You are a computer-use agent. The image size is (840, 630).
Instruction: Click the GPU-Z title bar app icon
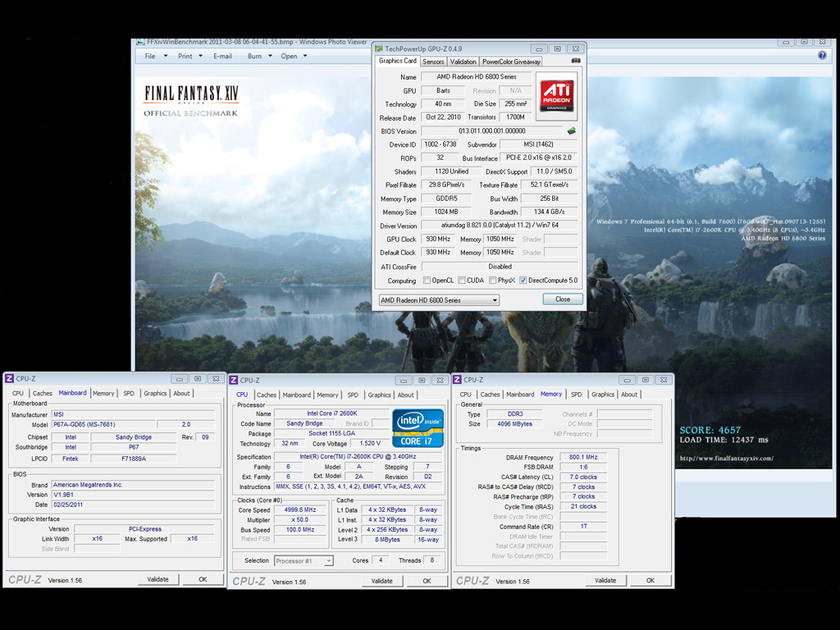[x=379, y=48]
